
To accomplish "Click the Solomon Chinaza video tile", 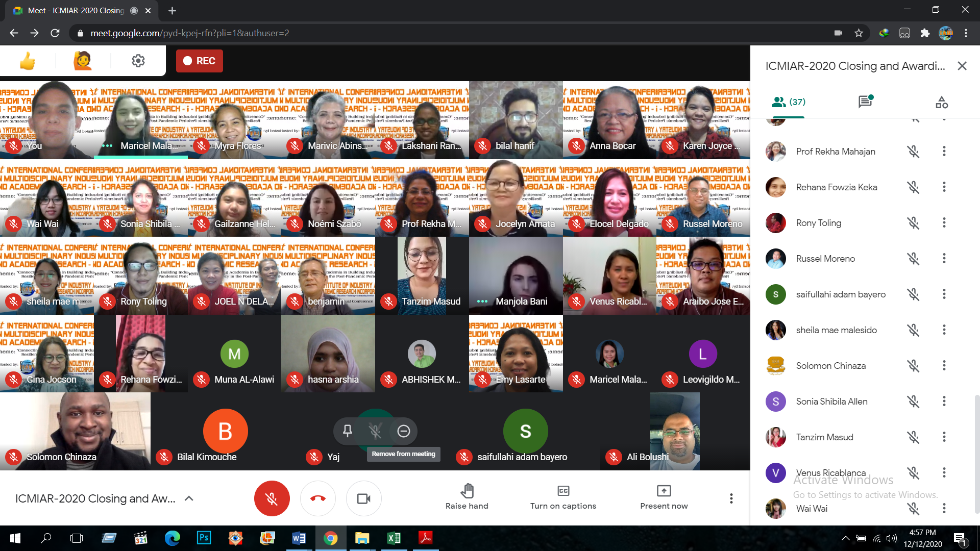I will (x=75, y=431).
